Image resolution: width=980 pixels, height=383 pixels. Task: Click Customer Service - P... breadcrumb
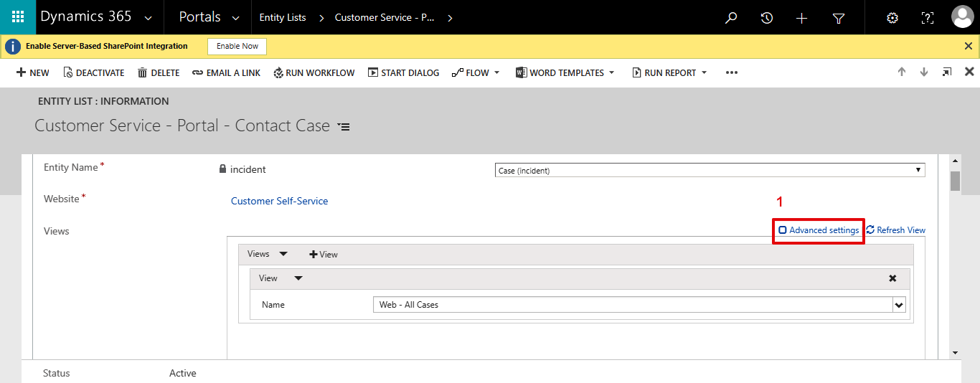click(x=385, y=18)
